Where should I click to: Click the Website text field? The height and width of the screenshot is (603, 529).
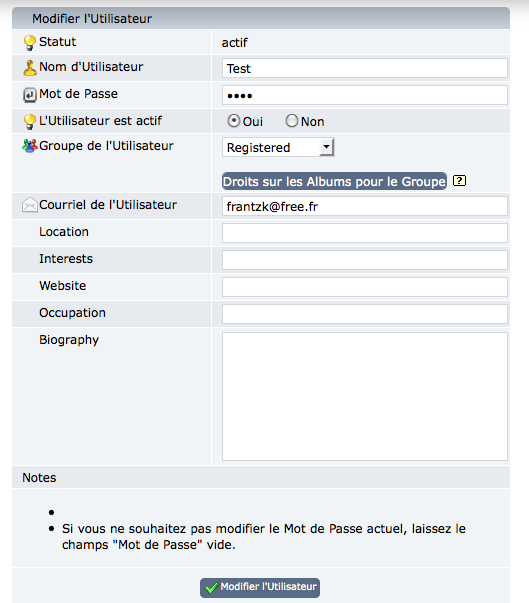(365, 287)
